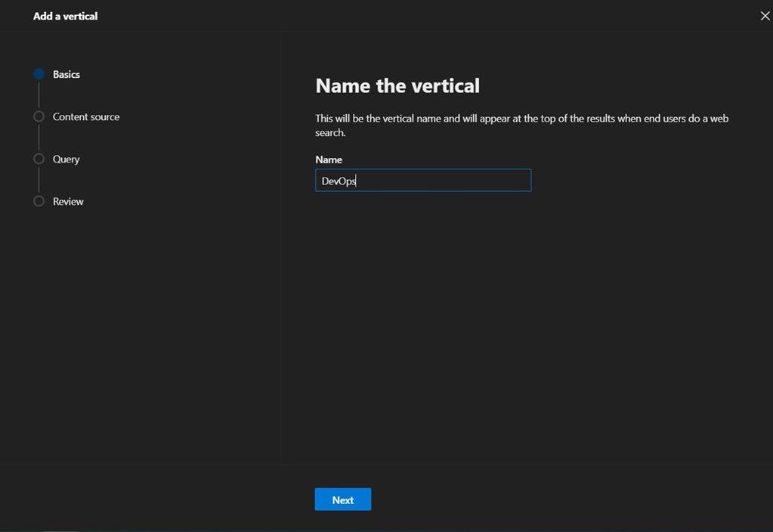This screenshot has height=532, width=773.
Task: Open the Review step of the wizard
Action: coord(67,201)
